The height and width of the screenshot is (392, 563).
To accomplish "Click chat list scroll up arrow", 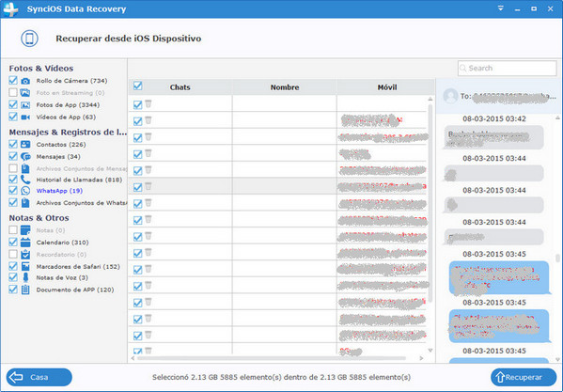I will coord(430,99).
